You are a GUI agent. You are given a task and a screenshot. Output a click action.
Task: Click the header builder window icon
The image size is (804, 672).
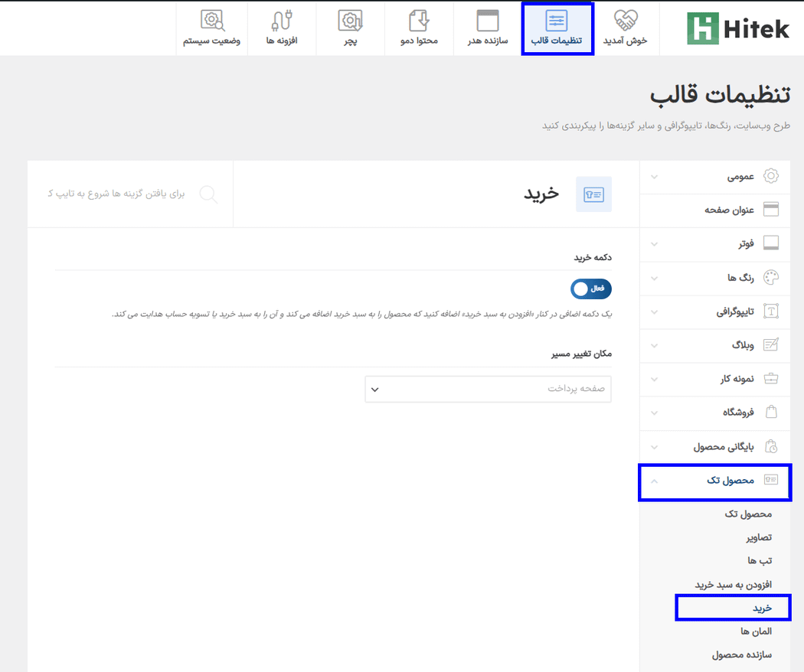pos(488,21)
